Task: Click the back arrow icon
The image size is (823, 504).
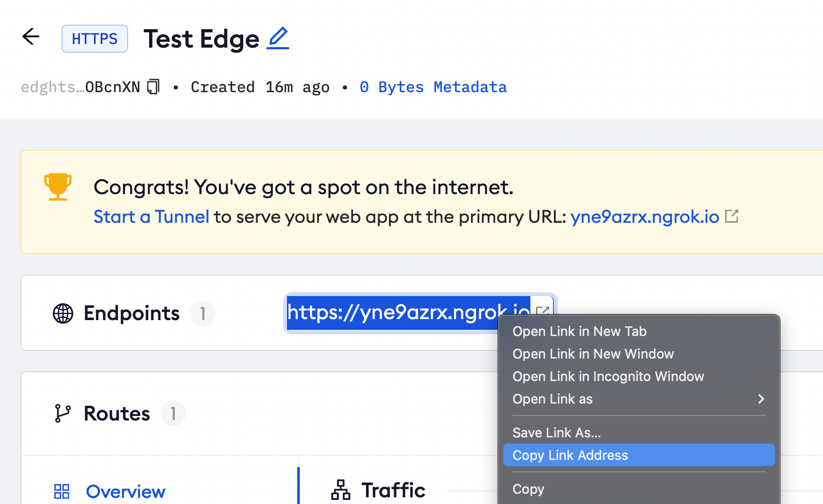Action: (x=31, y=37)
